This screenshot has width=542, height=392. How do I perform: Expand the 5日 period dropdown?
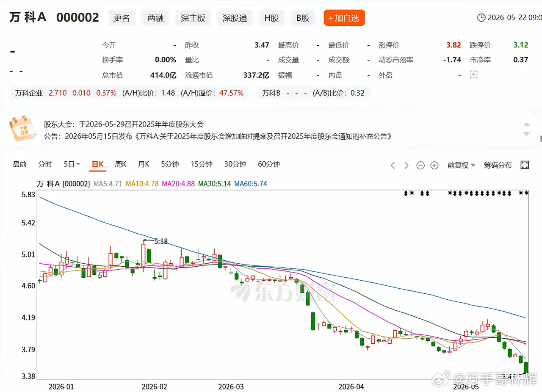click(x=72, y=164)
